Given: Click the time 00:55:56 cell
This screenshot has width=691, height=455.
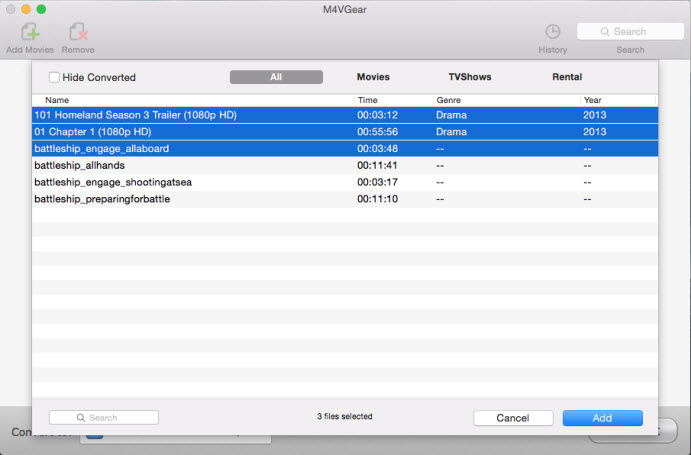Looking at the screenshot, I should [x=378, y=132].
